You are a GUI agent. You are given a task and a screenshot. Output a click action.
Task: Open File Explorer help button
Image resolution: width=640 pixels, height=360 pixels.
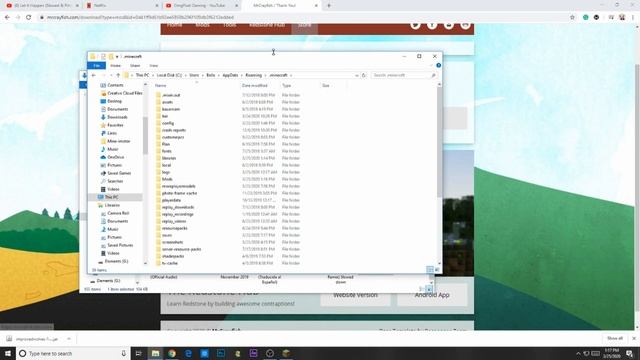[x=438, y=65]
